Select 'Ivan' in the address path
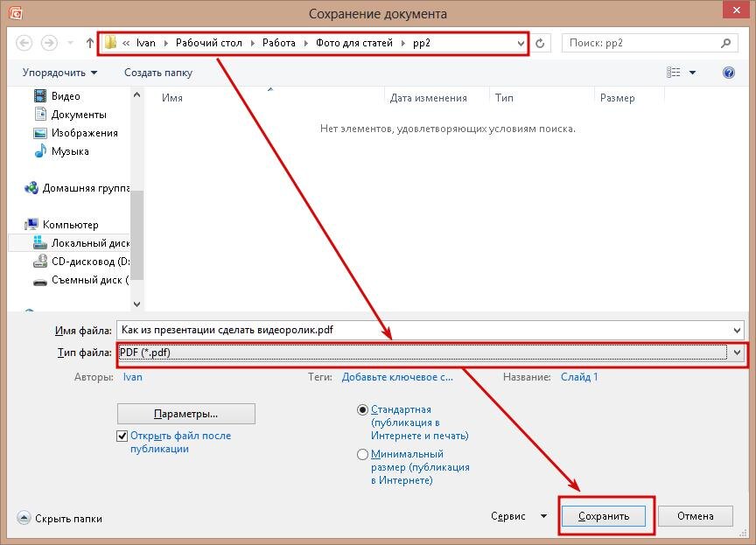Viewport: 756px width, 545px height. (146, 44)
